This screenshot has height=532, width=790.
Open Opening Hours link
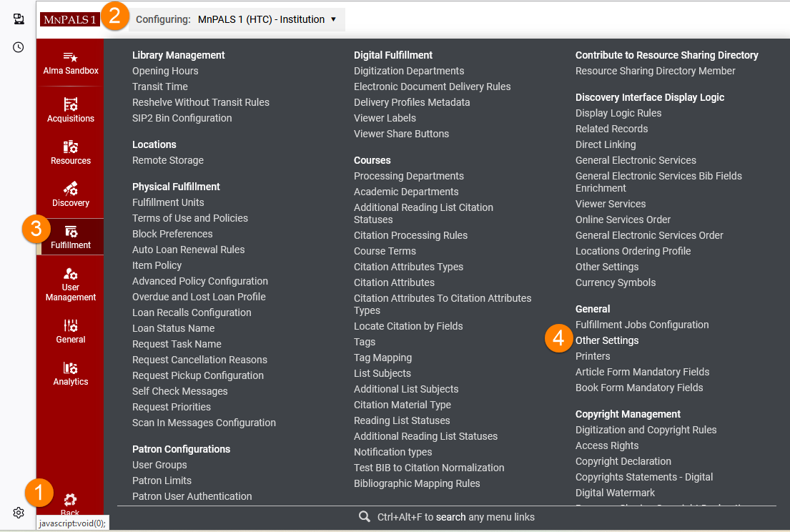(165, 71)
